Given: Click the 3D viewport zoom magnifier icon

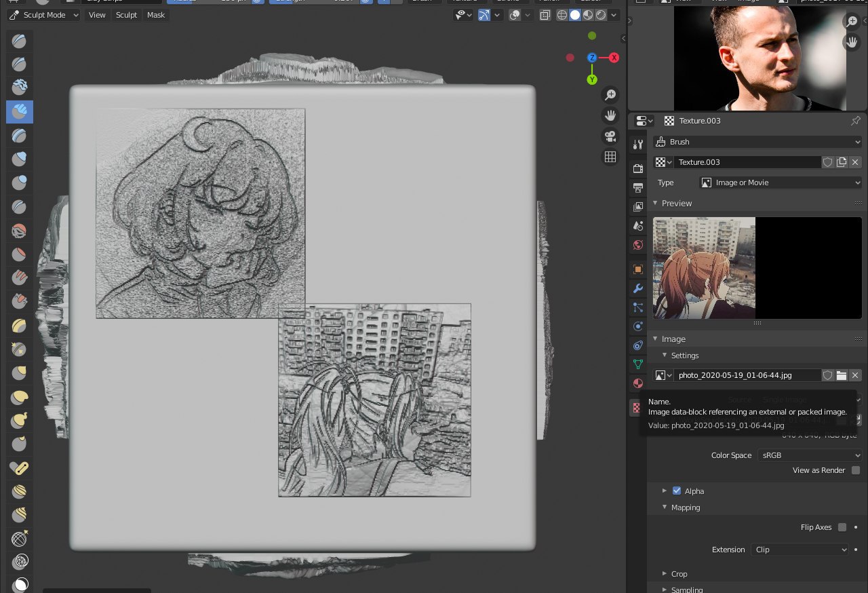Looking at the screenshot, I should tap(610, 94).
